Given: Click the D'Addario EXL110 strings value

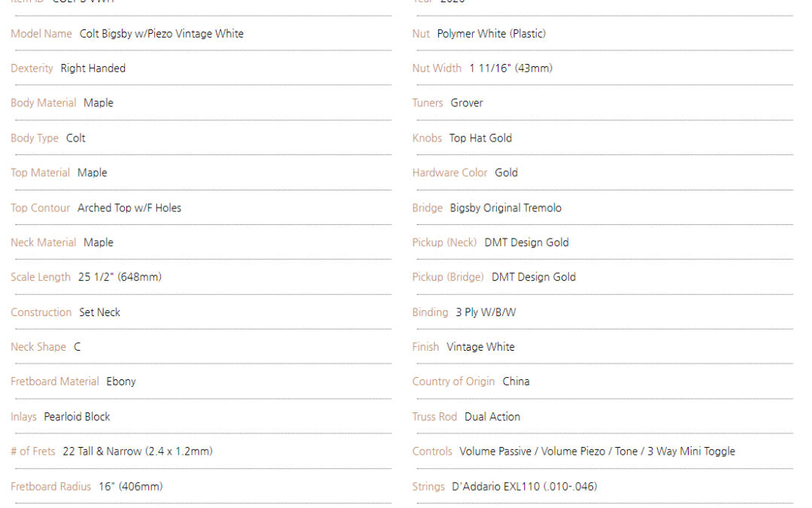Looking at the screenshot, I should pos(525,487).
